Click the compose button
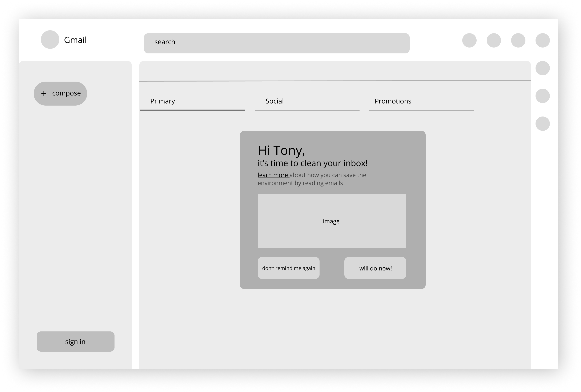Image resolution: width=581 pixels, height=392 pixels. [60, 93]
